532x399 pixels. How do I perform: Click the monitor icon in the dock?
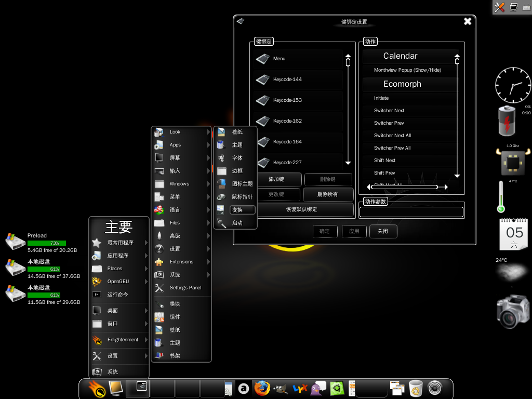(x=115, y=389)
